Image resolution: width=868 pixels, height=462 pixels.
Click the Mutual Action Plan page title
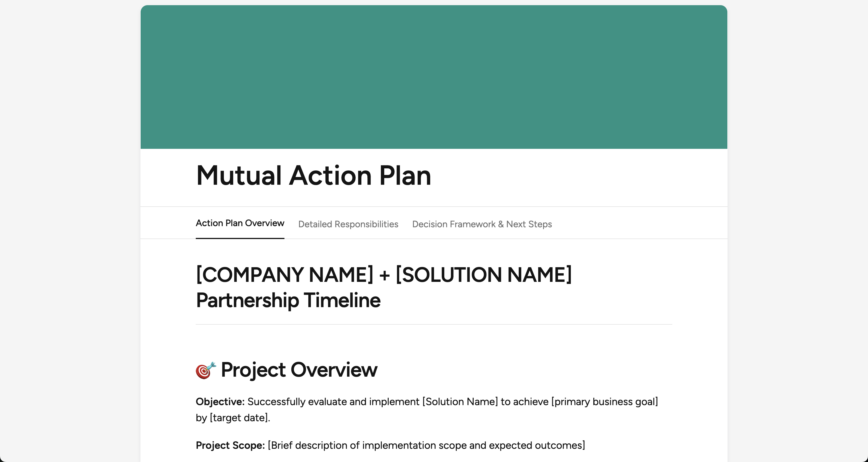pos(313,175)
